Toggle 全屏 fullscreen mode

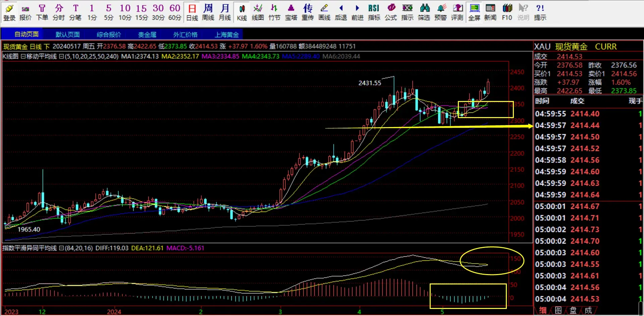(x=474, y=12)
